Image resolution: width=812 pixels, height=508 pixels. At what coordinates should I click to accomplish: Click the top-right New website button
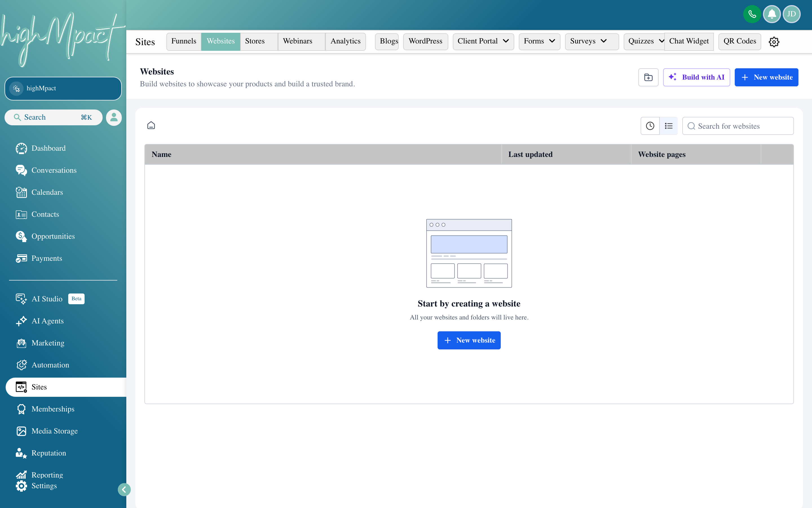coord(766,77)
